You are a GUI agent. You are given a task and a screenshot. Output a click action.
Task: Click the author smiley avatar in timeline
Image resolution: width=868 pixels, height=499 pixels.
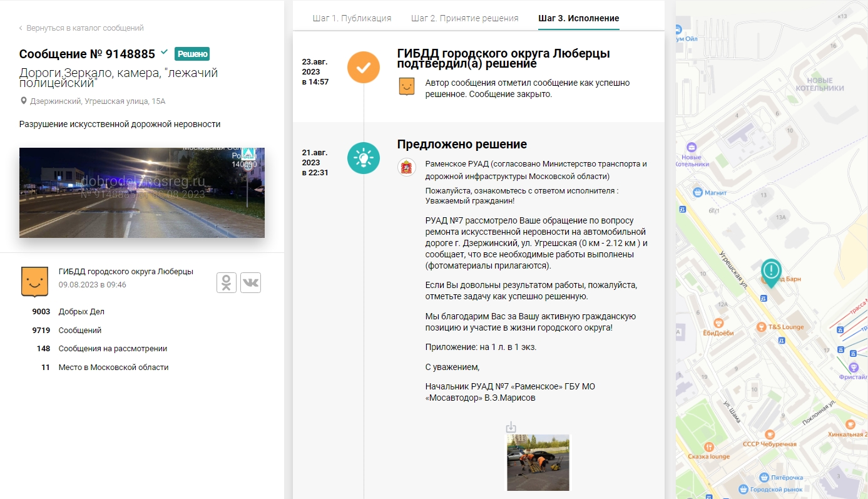[x=407, y=86]
